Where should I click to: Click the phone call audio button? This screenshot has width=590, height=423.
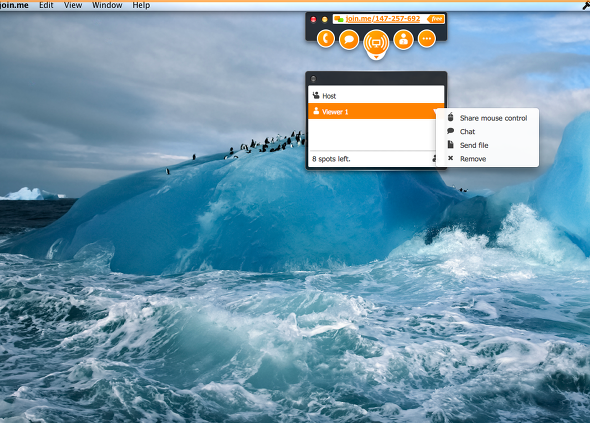325,39
